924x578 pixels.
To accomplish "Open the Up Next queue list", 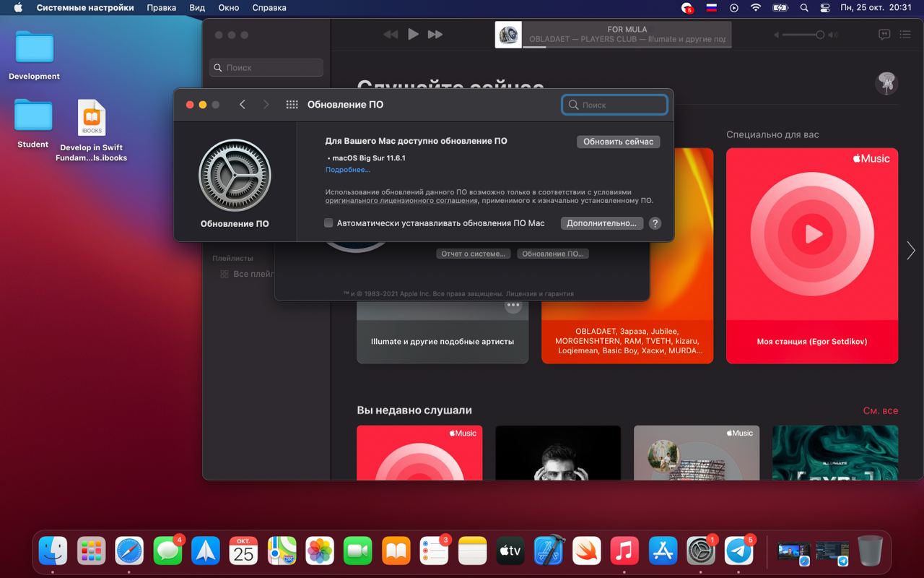I will tap(905, 35).
